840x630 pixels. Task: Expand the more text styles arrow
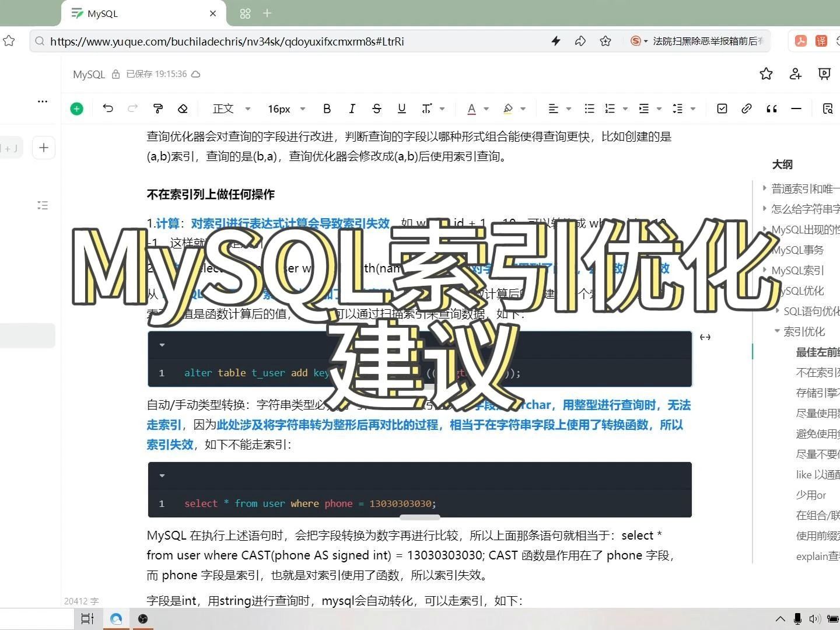click(442, 108)
